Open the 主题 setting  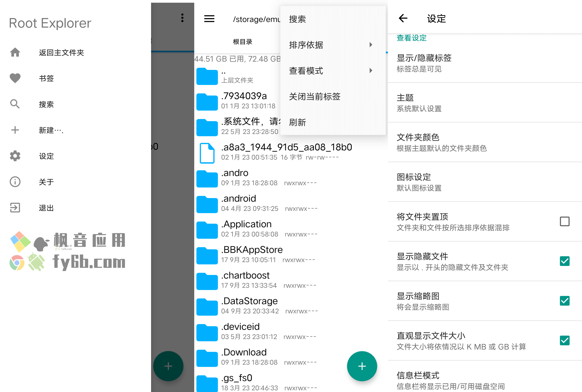pos(485,102)
